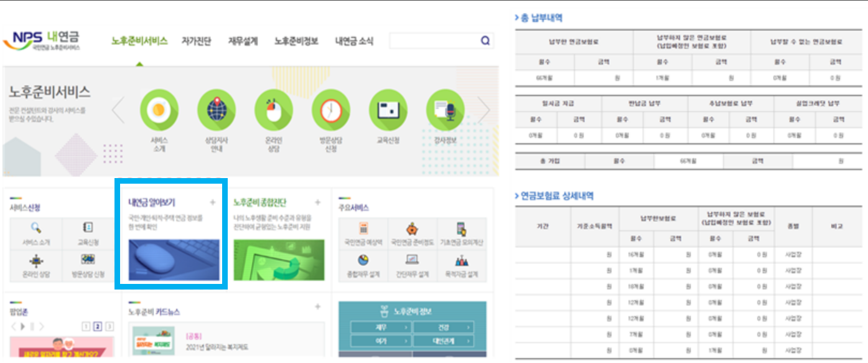Open the 자가진단 menu item
The image size is (868, 363).
coord(198,39)
